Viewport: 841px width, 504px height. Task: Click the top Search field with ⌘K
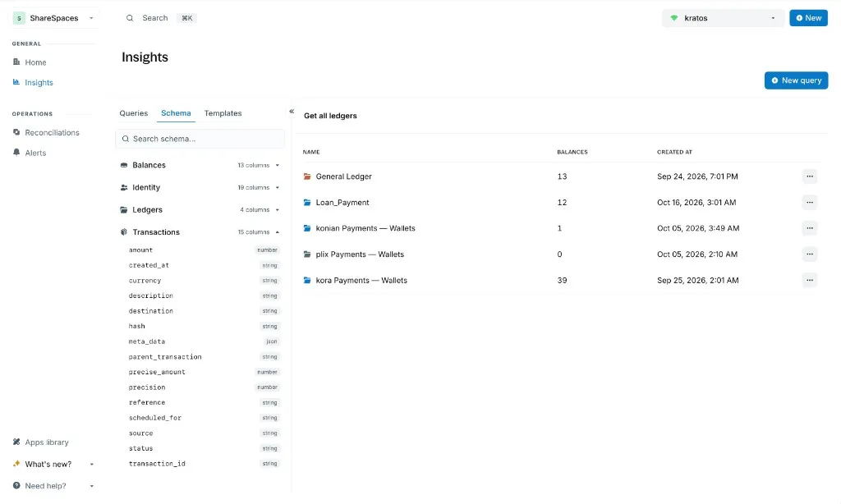162,18
